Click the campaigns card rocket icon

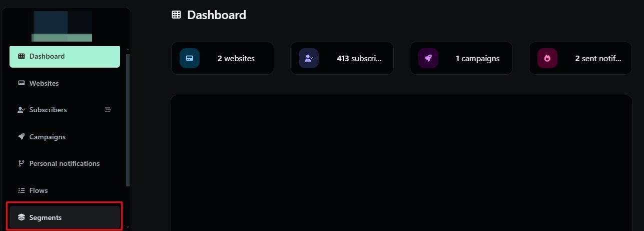(x=428, y=58)
